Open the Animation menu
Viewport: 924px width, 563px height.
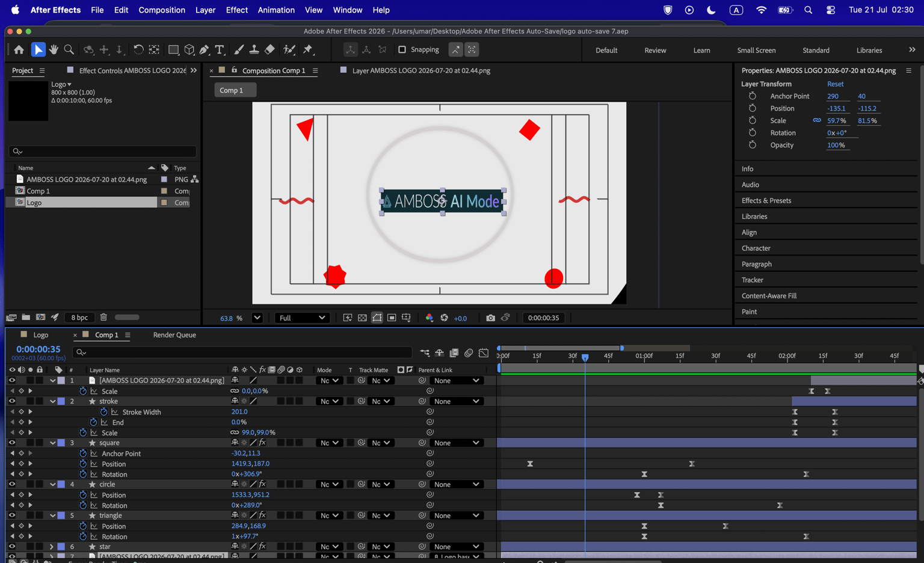coord(276,10)
